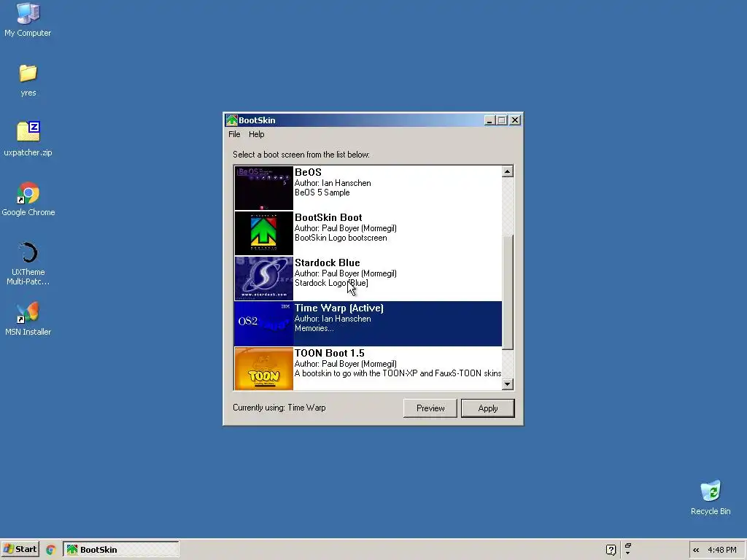Open the File menu in BootSkin
The image size is (747, 560).
pos(234,134)
